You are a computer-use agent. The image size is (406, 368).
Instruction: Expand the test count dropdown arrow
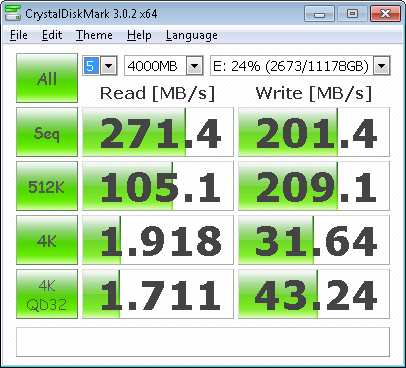pos(108,66)
